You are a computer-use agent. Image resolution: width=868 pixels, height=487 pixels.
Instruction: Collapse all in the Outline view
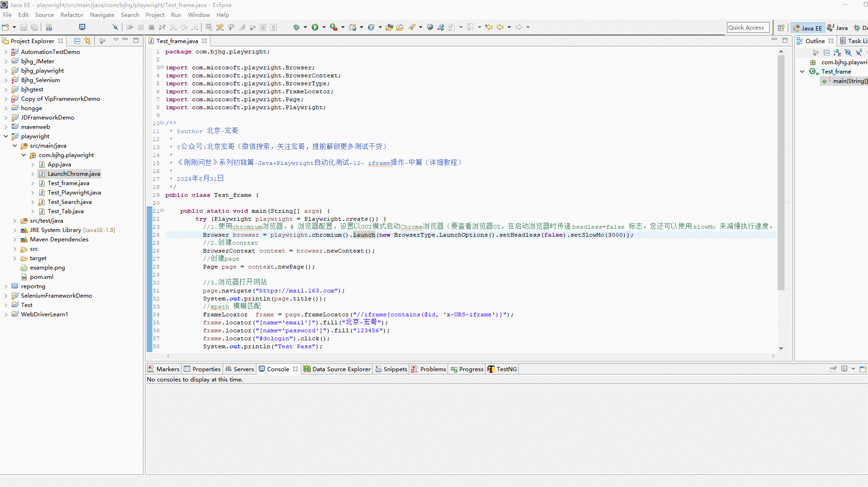point(826,53)
